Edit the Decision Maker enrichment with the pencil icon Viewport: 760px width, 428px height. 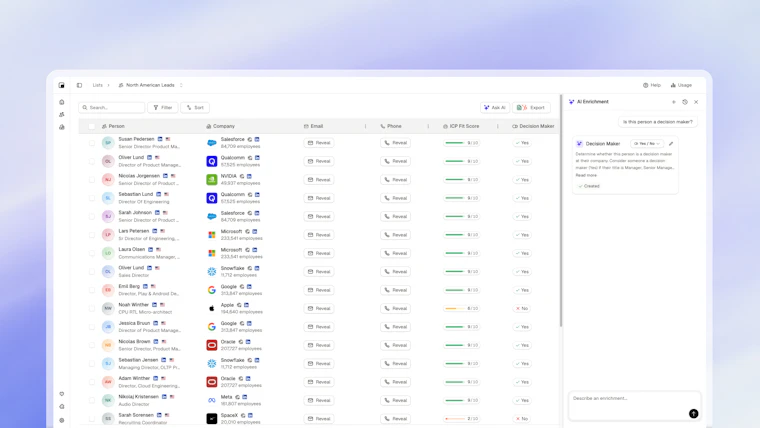pos(671,143)
